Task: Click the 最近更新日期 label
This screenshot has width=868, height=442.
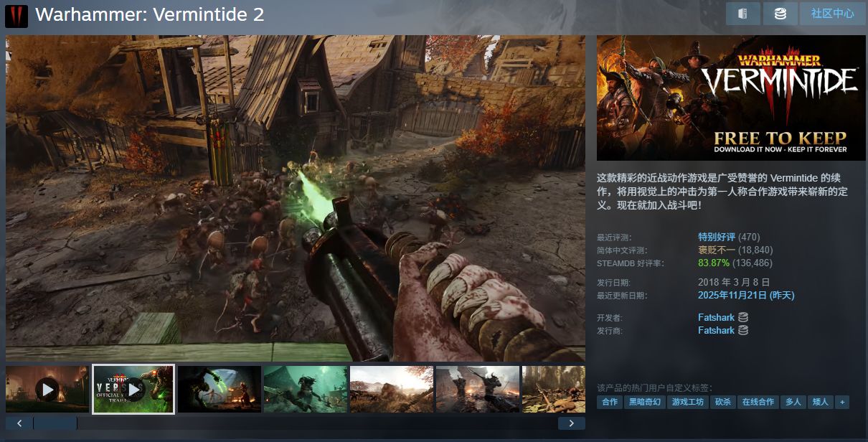Action: click(x=622, y=296)
